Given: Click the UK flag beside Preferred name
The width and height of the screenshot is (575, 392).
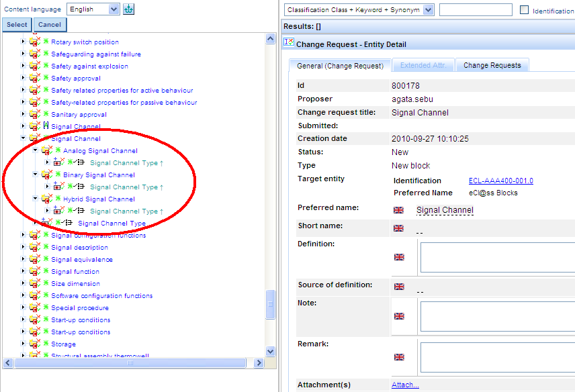Looking at the screenshot, I should pos(399,210).
